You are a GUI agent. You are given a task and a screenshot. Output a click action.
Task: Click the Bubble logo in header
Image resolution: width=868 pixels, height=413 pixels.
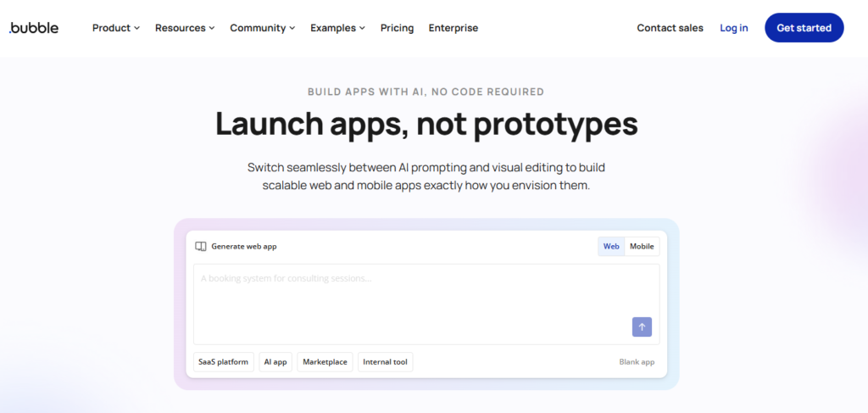coord(34,28)
